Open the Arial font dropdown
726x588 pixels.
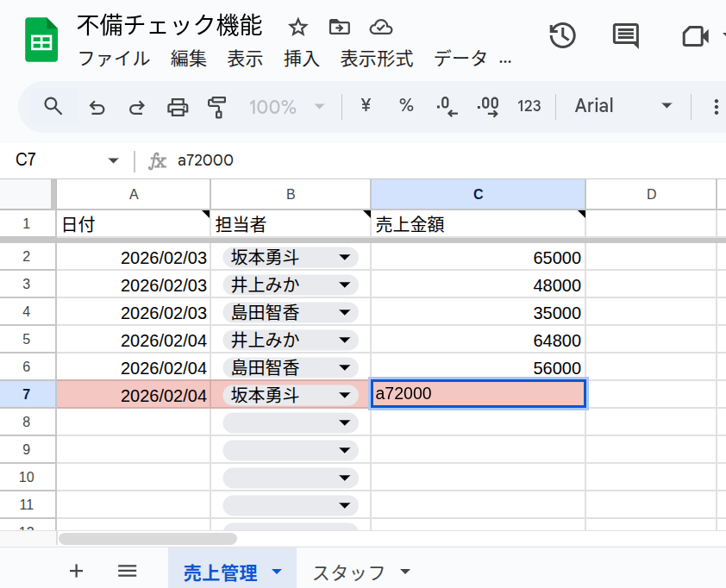[x=623, y=107]
